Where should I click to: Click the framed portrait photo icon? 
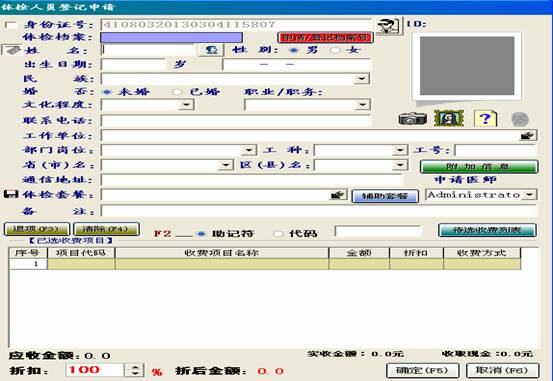pos(449,119)
